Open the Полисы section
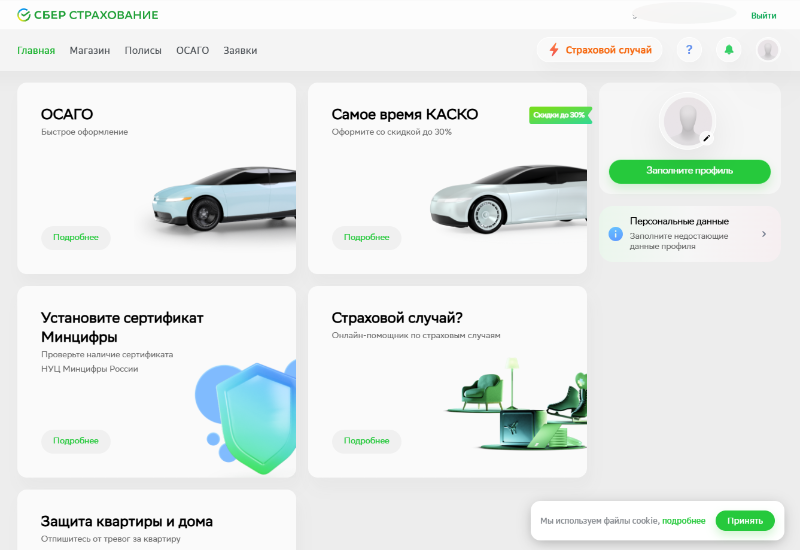The image size is (800, 550). 143,50
